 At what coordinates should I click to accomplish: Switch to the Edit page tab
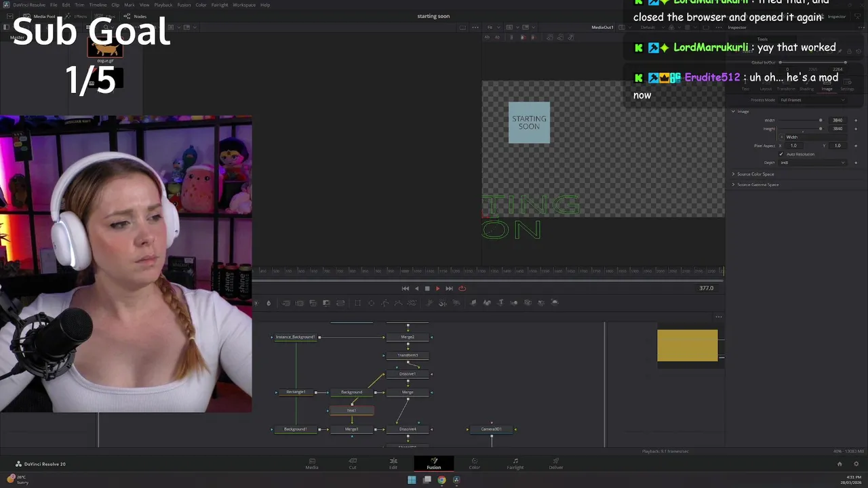(393, 464)
